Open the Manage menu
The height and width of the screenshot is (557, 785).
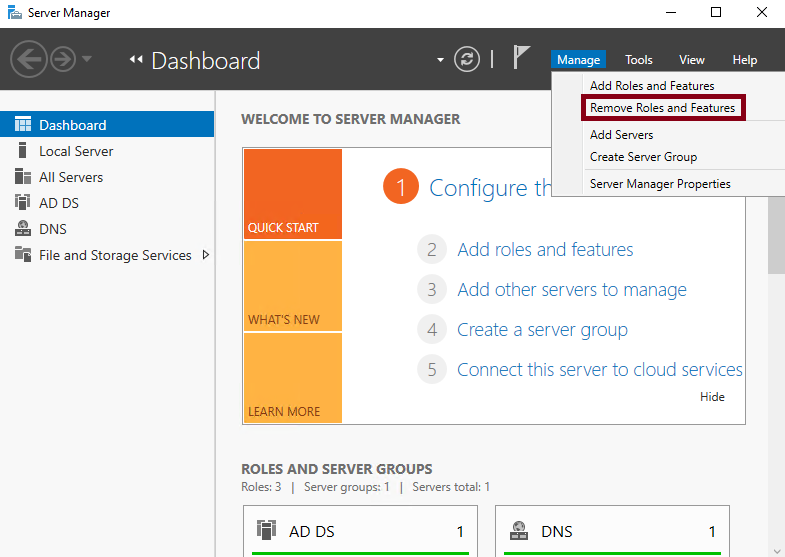click(578, 60)
